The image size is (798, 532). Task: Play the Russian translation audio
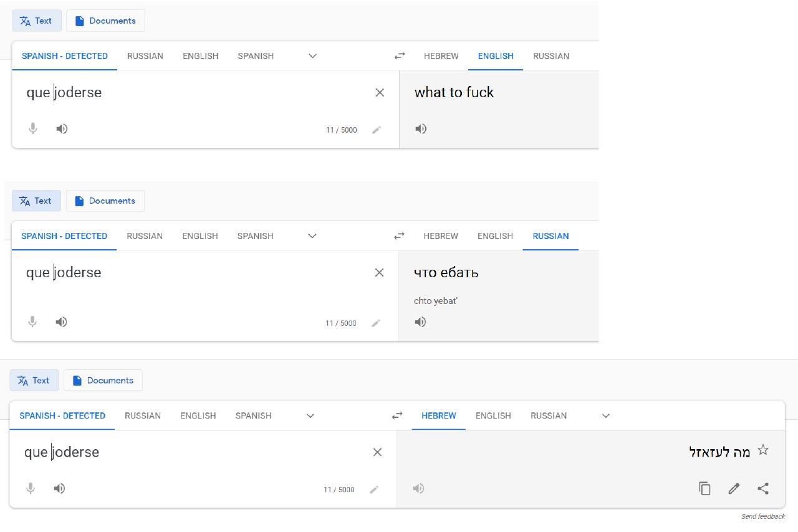point(421,321)
